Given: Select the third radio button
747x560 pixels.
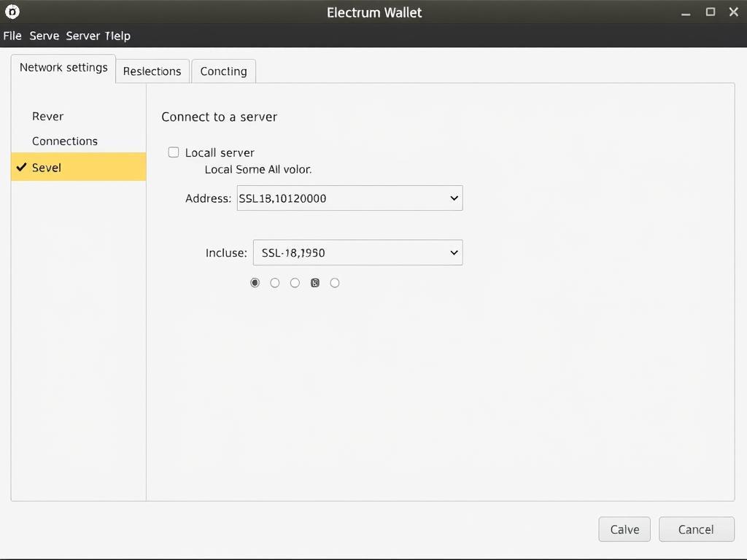Looking at the screenshot, I should coord(295,283).
